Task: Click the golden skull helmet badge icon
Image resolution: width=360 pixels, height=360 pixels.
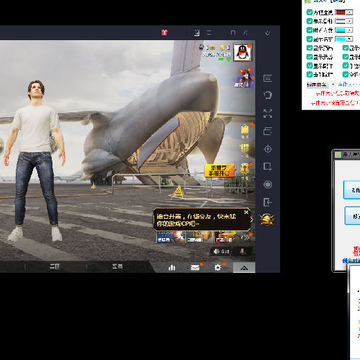Action: (x=267, y=219)
